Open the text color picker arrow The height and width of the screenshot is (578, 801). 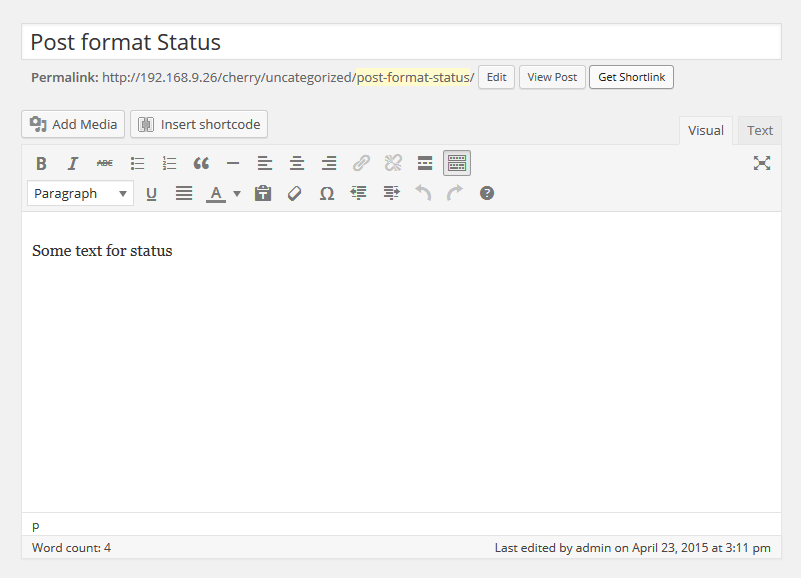coord(236,192)
